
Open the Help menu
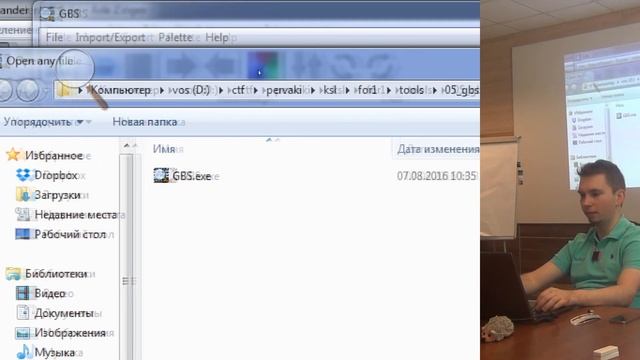217,38
